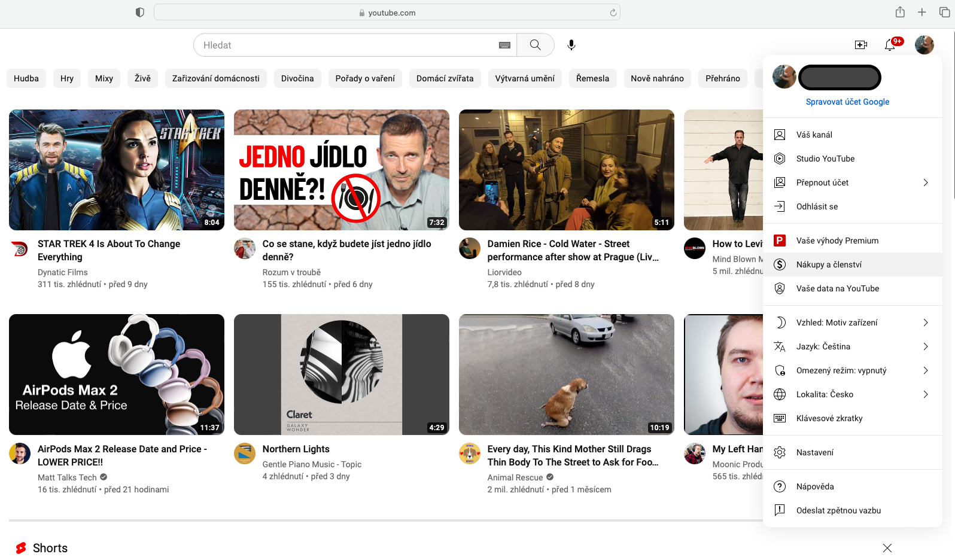Open the create video button
This screenshot has height=560, width=955.
coord(861,45)
